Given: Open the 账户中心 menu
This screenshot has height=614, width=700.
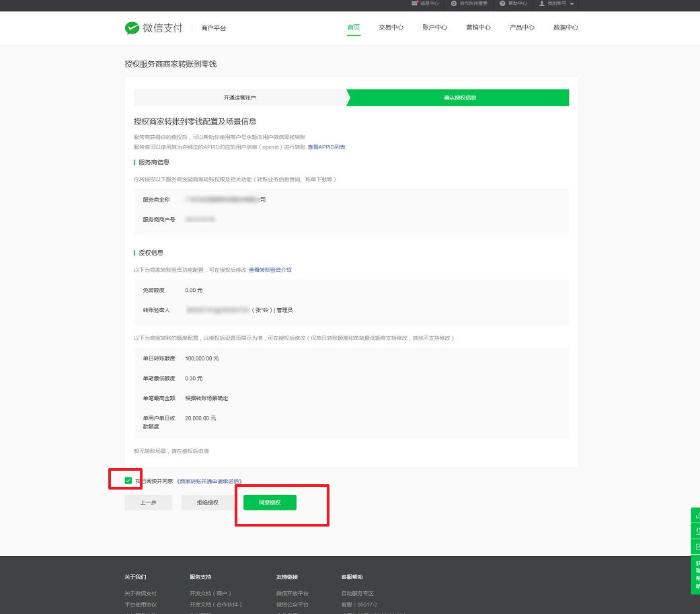Looking at the screenshot, I should pos(435,28).
